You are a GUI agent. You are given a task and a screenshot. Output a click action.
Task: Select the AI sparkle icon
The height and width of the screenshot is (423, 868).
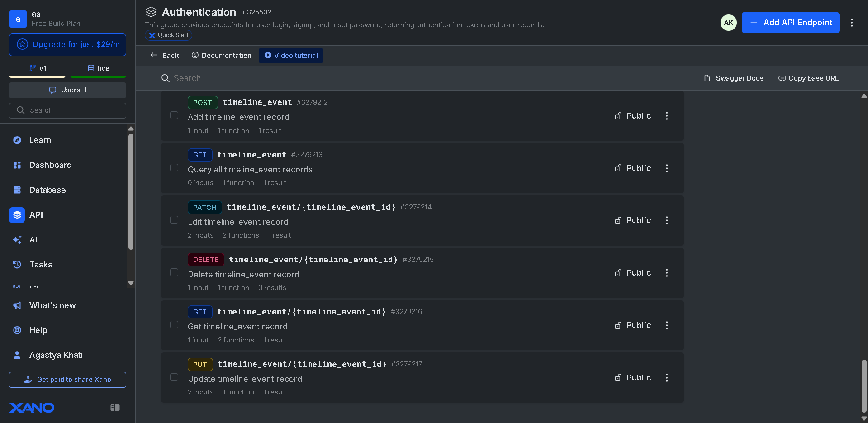[x=17, y=240]
